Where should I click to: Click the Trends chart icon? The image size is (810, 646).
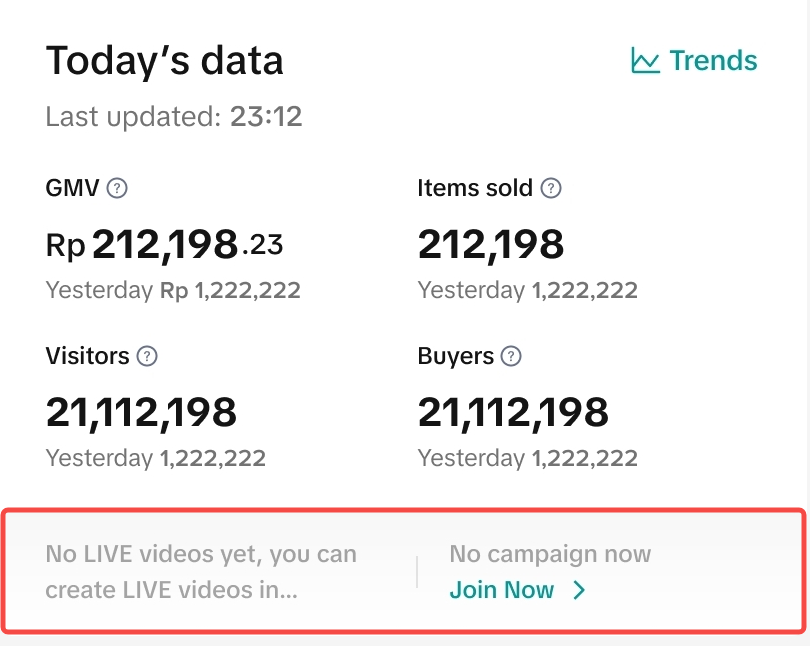[x=645, y=61]
